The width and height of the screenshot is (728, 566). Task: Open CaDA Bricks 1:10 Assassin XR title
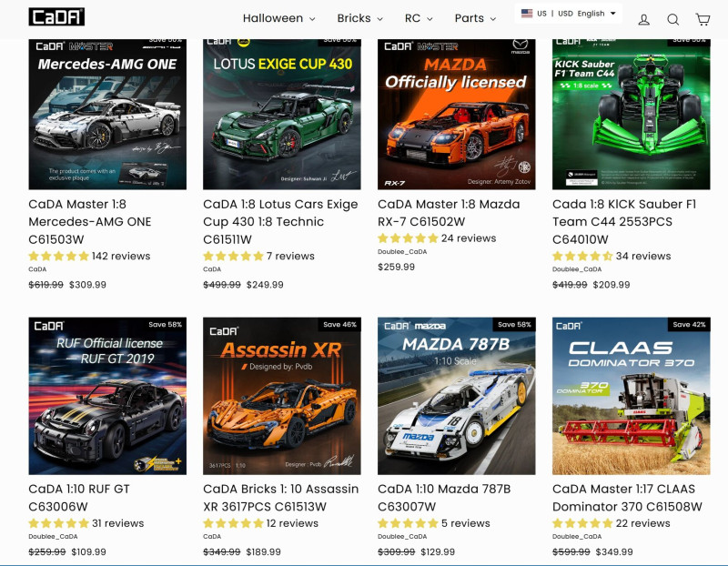281,497
